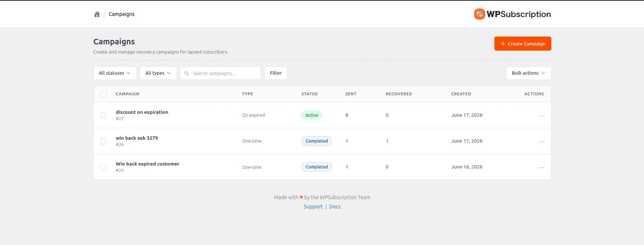The image size is (644, 245).
Task: Click One-time type for win back sub 3279
Action: pos(251,141)
